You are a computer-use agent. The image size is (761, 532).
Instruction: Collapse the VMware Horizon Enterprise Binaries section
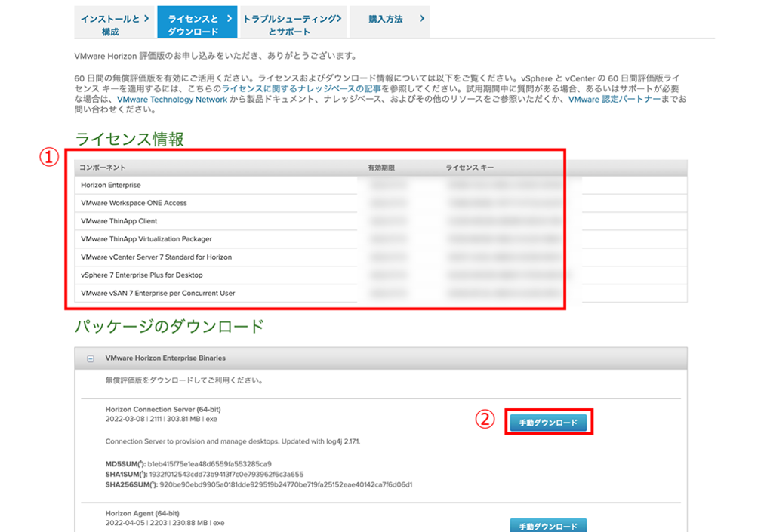point(91,358)
